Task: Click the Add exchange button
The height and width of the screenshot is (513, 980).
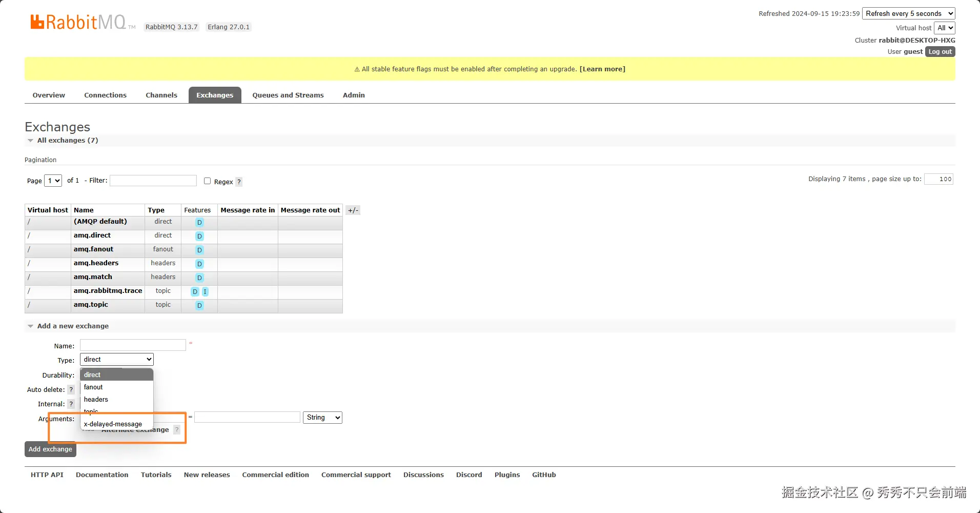Action: 50,449
